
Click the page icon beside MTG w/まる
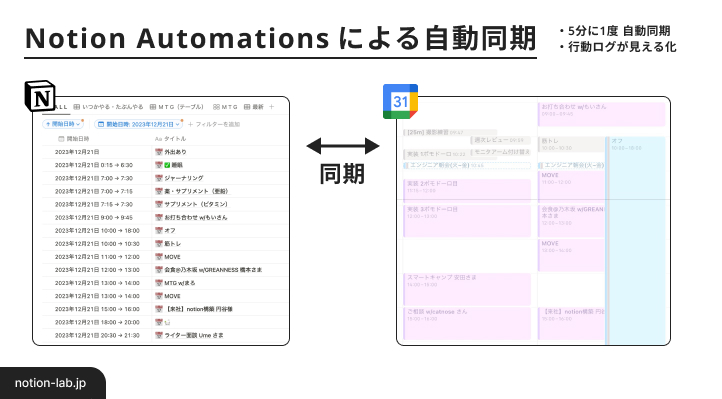point(159,283)
